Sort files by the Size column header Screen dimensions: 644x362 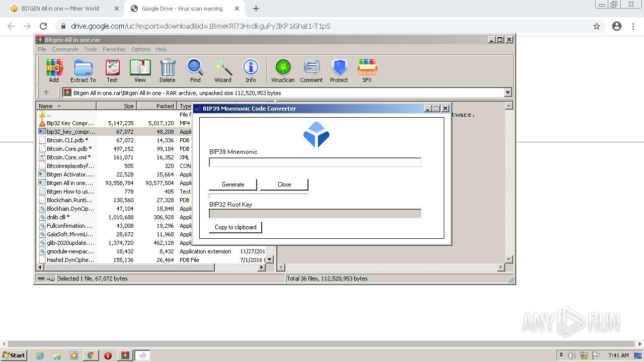coord(116,106)
